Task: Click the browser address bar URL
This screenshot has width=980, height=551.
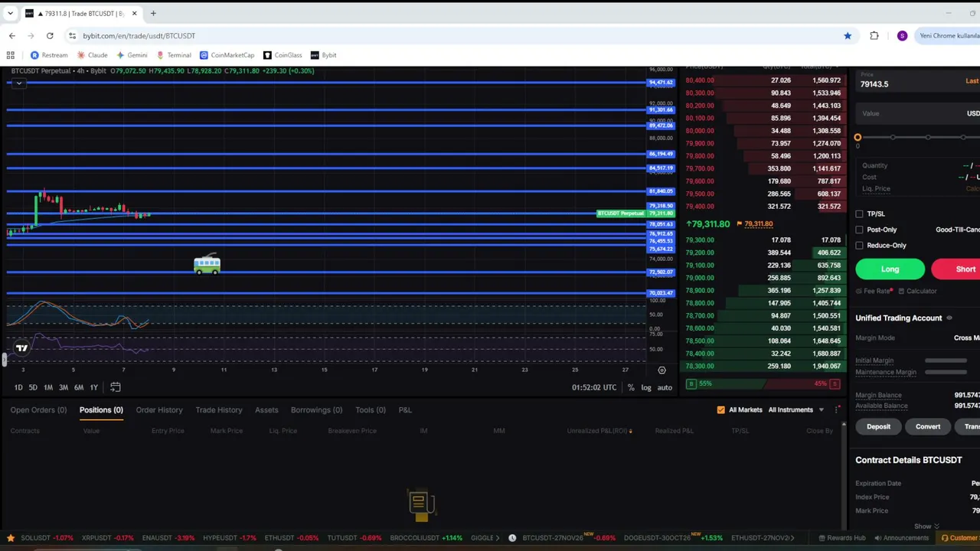Action: pyautogui.click(x=139, y=36)
